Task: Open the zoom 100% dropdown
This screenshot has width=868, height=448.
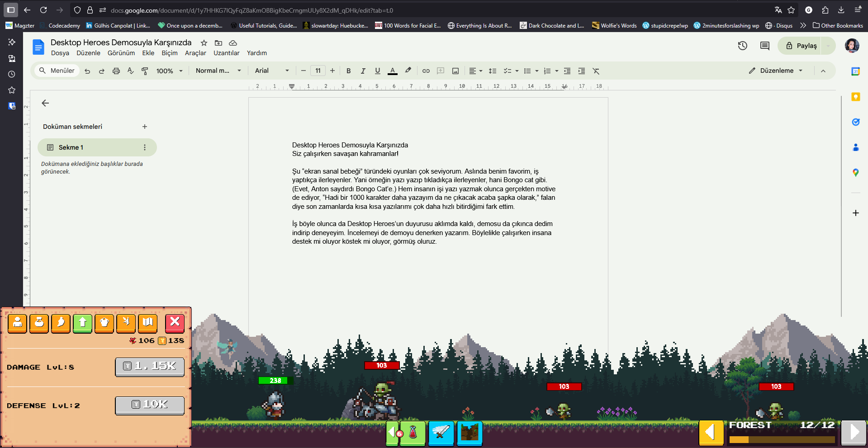Action: (x=169, y=71)
